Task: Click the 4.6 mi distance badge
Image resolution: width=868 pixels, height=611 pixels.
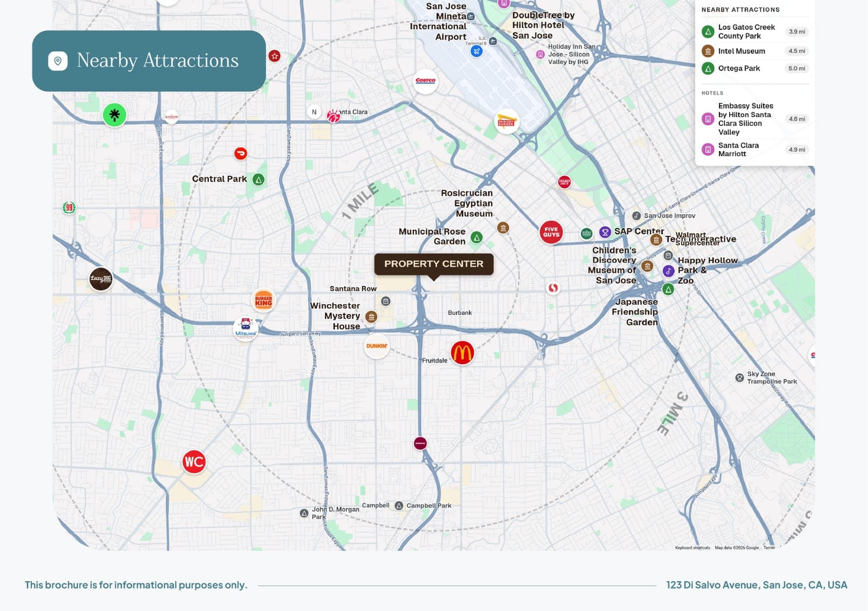Action: pyautogui.click(x=797, y=119)
